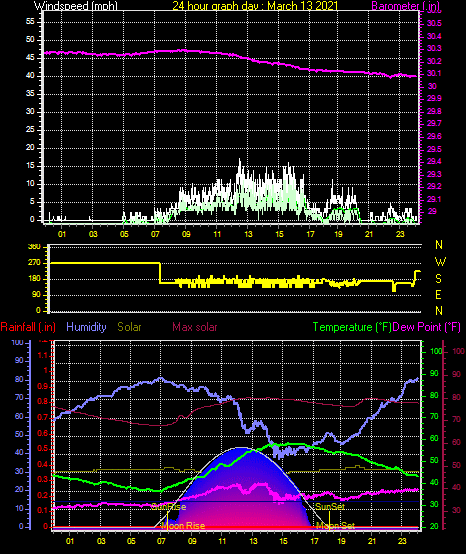Click the 'Moon Rise' marker label
This screenshot has width=466, height=554.
183,526
